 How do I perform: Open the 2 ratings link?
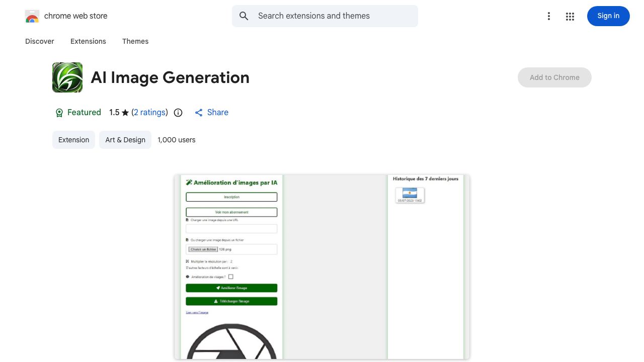150,113
